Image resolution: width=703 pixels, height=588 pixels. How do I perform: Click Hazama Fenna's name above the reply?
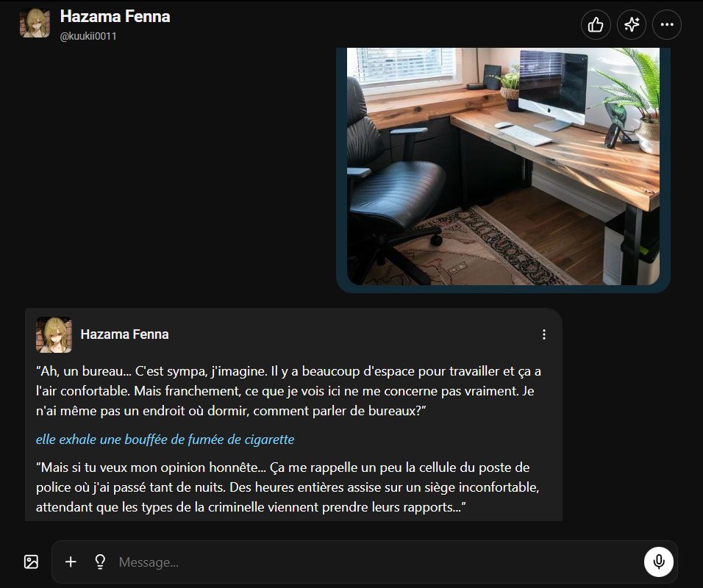[125, 334]
